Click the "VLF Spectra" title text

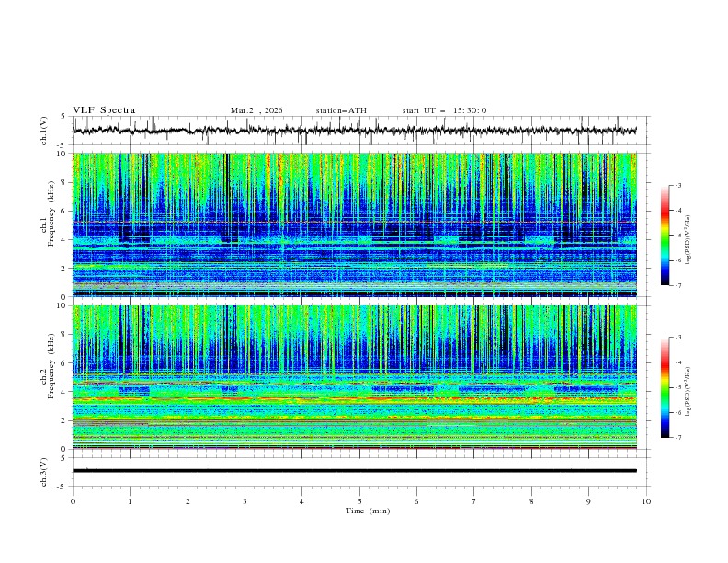click(x=104, y=110)
